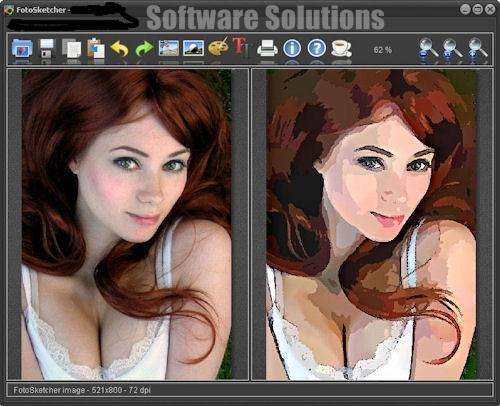
Task: Open drawing parameters via the palette icon
Action: click(219, 47)
